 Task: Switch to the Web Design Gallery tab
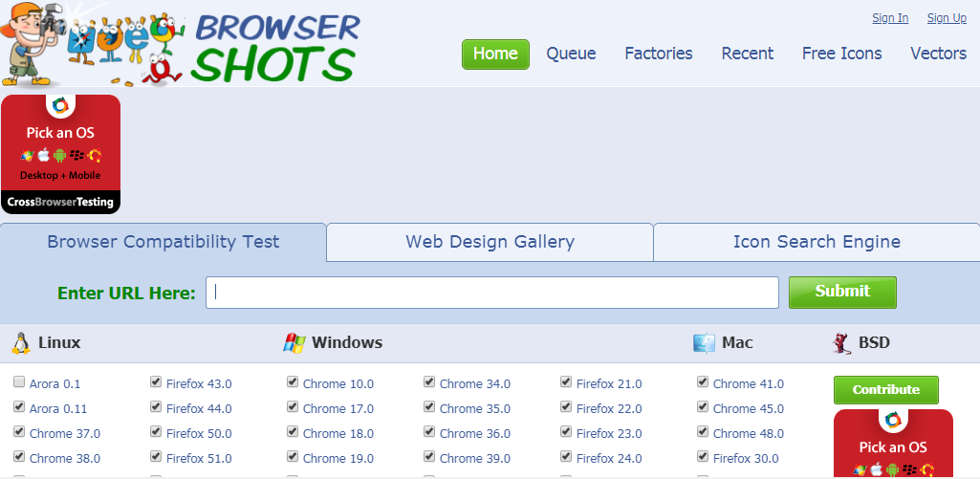click(490, 242)
